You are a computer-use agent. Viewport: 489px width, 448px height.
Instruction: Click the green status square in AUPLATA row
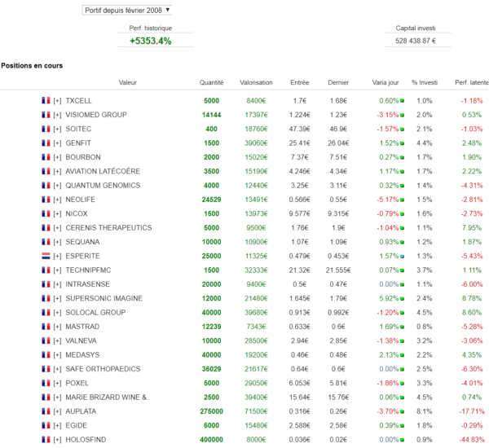tap(402, 411)
